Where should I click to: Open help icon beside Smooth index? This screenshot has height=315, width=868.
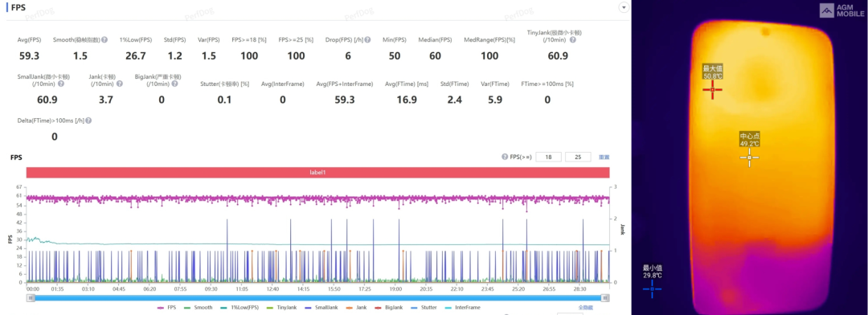104,40
